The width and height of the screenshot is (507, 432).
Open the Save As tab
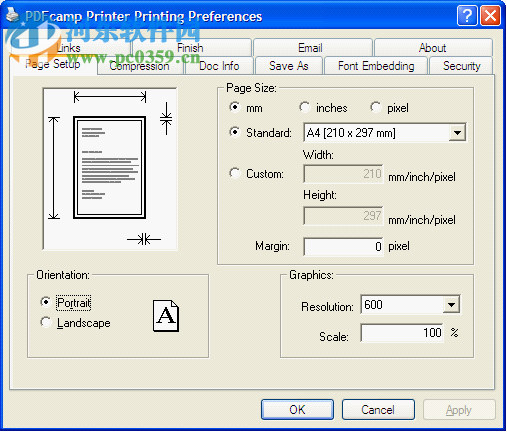(x=289, y=66)
